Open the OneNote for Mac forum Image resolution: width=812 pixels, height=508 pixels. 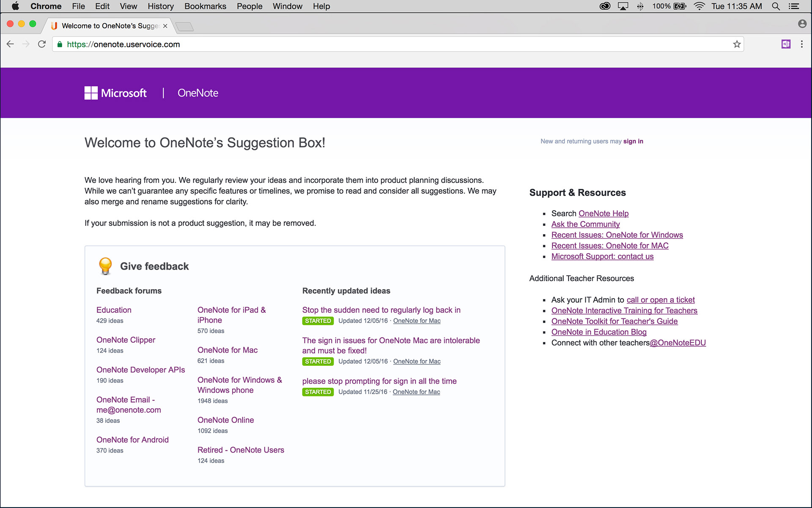pyautogui.click(x=227, y=350)
